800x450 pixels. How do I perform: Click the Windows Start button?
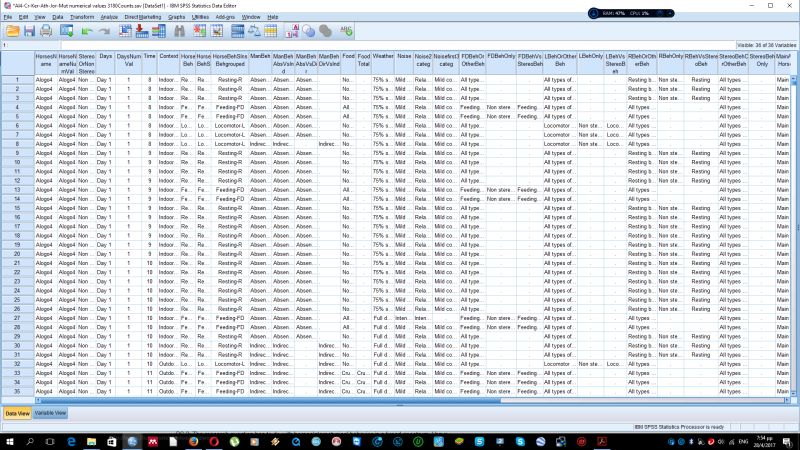[9, 441]
